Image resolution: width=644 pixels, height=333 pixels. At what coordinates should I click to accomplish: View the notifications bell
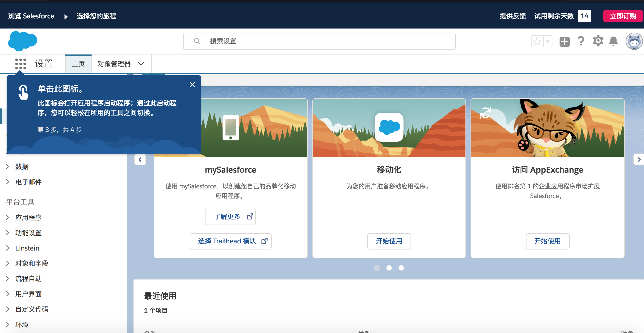tap(613, 41)
